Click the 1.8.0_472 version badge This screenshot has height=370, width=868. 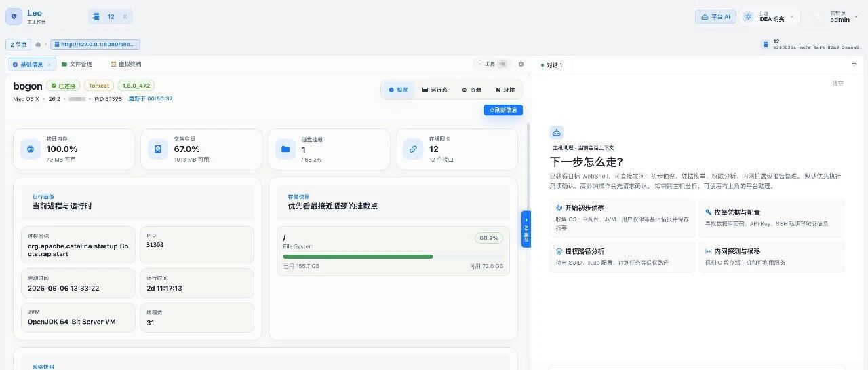136,86
